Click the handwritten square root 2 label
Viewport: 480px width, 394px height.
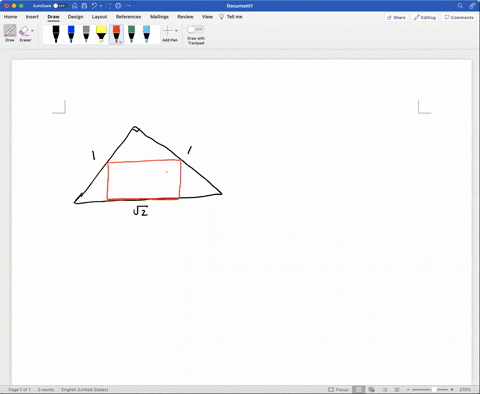pos(140,211)
